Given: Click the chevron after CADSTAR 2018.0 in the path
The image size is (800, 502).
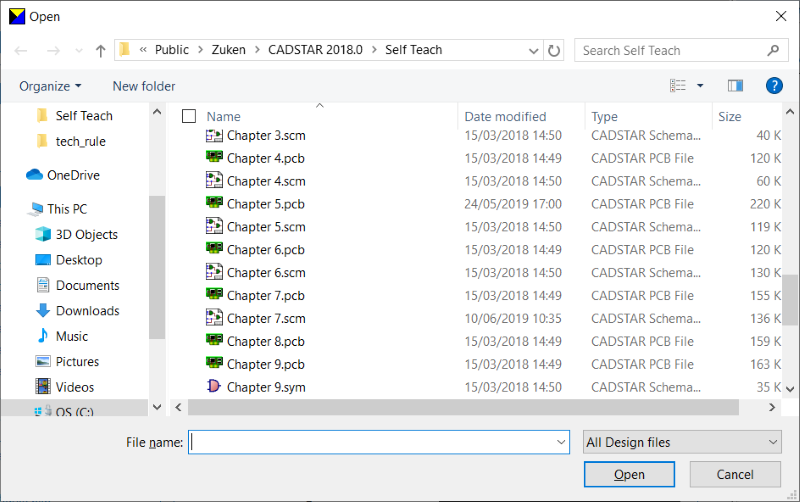Looking at the screenshot, I should (374, 50).
